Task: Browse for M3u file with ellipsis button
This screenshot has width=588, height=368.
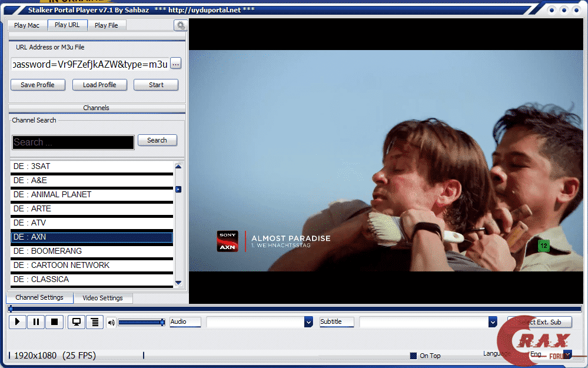Action: (x=175, y=64)
